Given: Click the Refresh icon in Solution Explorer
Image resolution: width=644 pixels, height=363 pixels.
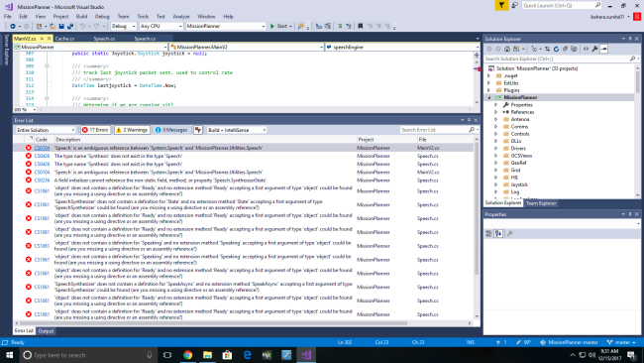Looking at the screenshot, I should tap(556, 49).
